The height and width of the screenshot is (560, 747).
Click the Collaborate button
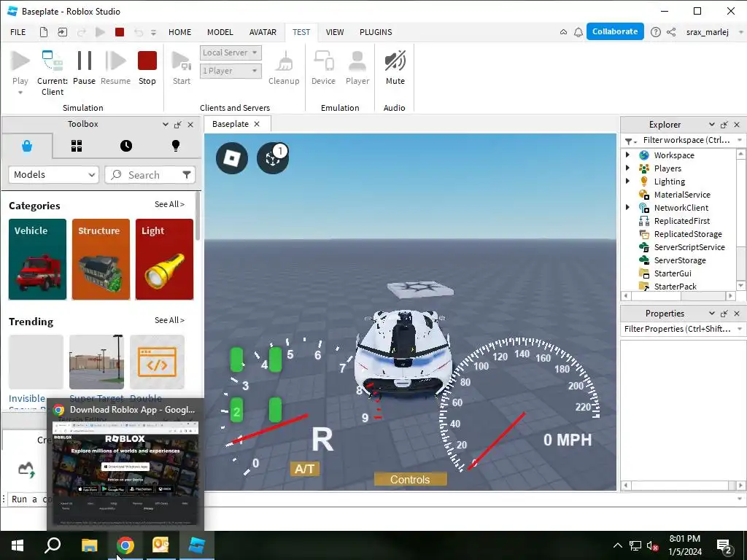tap(615, 31)
